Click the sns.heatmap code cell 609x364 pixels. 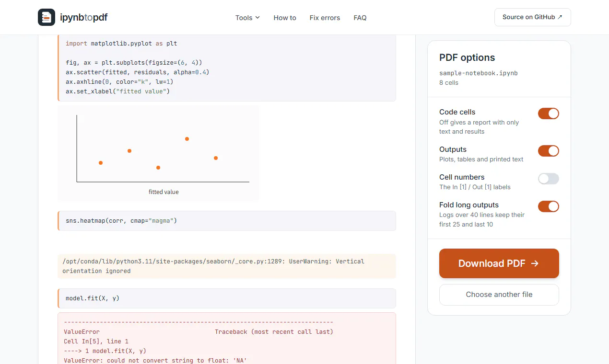click(227, 221)
